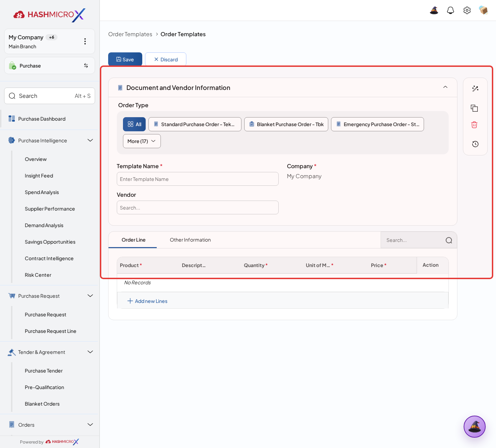Open Savings Opportunities page
Viewport: 496px width, 448px height.
[50, 242]
